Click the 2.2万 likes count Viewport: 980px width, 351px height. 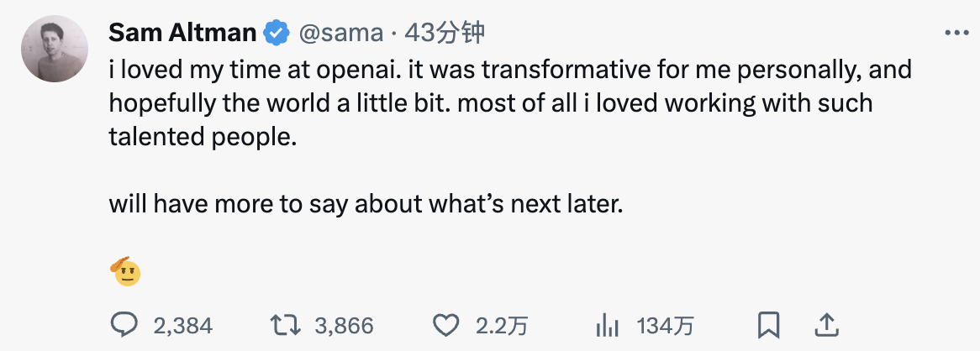(502, 326)
